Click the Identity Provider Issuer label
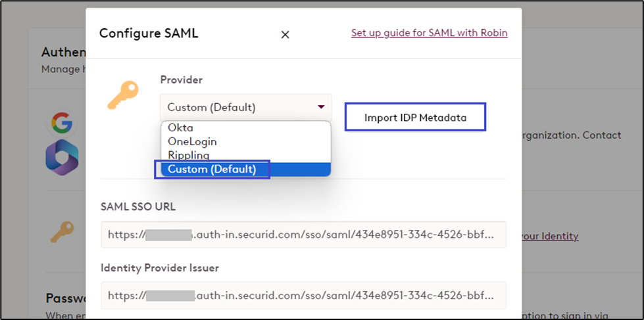Screen dimensions: 644x320 click(160, 267)
